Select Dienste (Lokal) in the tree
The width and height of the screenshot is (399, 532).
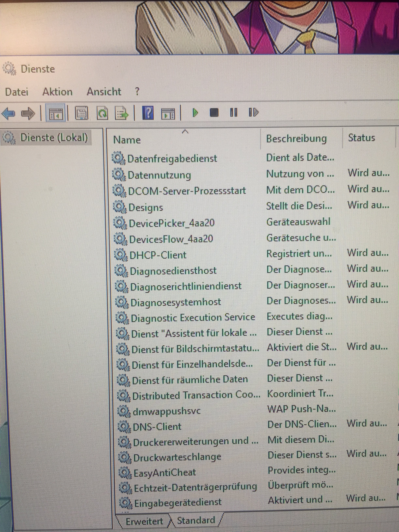(54, 138)
